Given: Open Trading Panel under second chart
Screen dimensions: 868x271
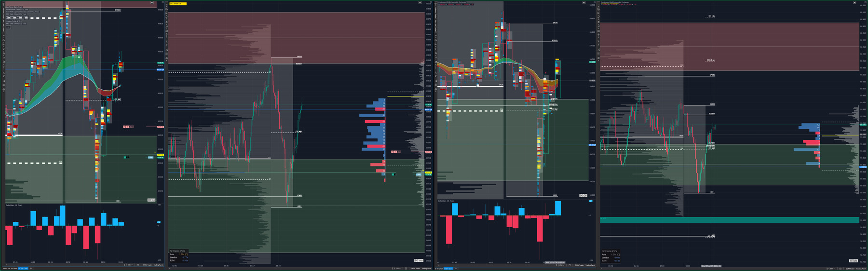Looking at the screenshot, I should tap(426, 269).
